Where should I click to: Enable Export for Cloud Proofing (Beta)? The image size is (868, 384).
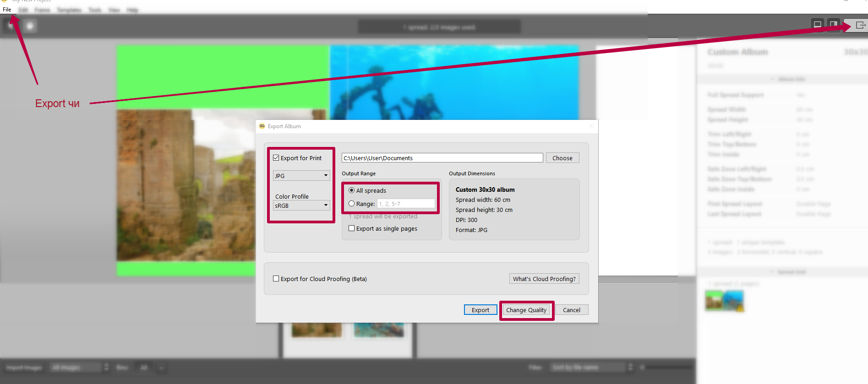276,279
